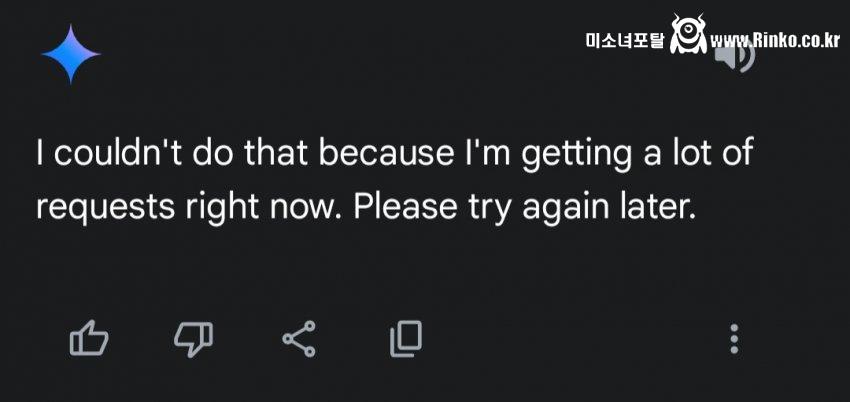Click the Gemini sparkle logo
Image resolution: width=850 pixels, height=402 pixels.
(x=70, y=55)
